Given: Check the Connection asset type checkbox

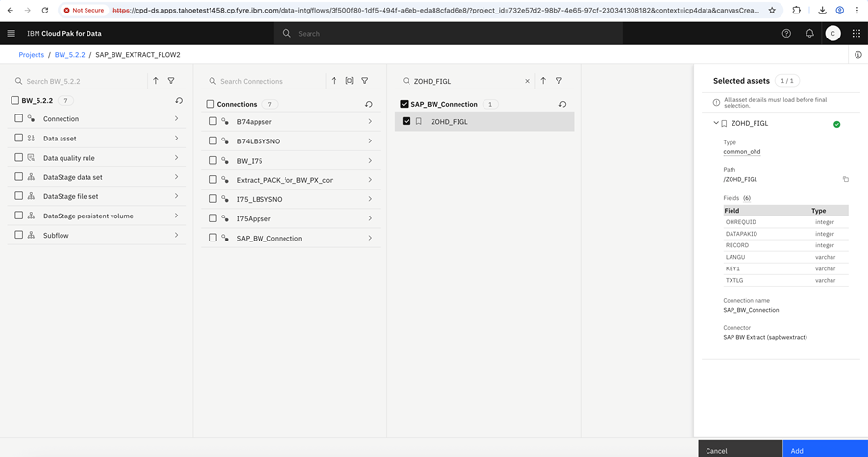Looking at the screenshot, I should [19, 118].
